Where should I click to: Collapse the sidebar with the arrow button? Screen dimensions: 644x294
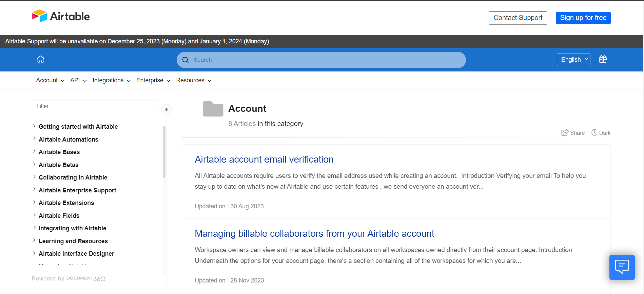(166, 109)
